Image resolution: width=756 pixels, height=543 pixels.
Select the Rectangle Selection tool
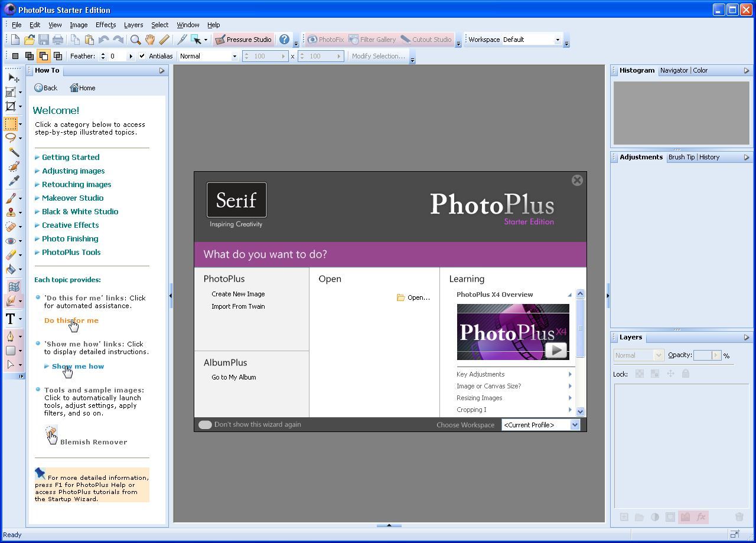(x=11, y=124)
